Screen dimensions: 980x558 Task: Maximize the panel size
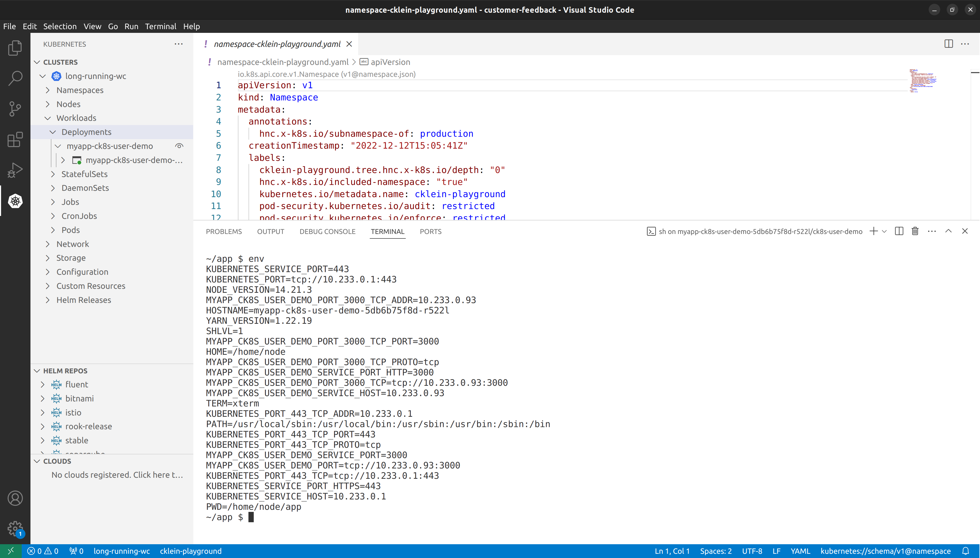pos(948,231)
